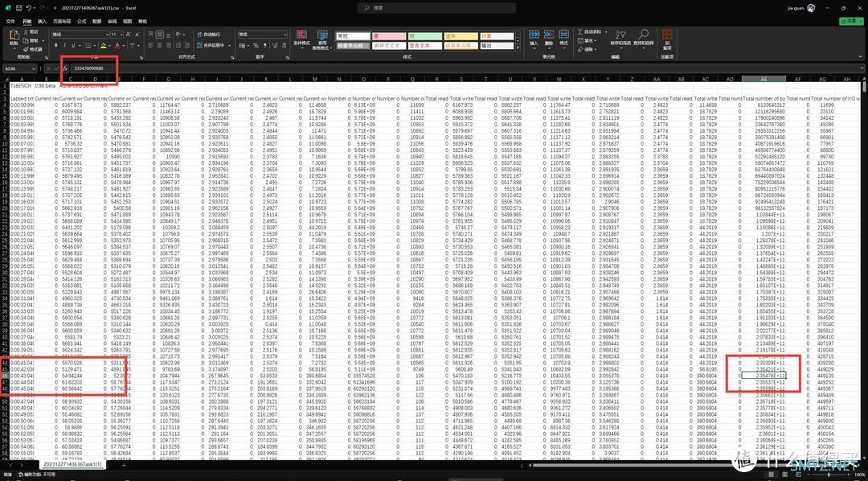The height and width of the screenshot is (481, 868).
Task: Add a new sheet with the plus icon
Action: (x=123, y=466)
